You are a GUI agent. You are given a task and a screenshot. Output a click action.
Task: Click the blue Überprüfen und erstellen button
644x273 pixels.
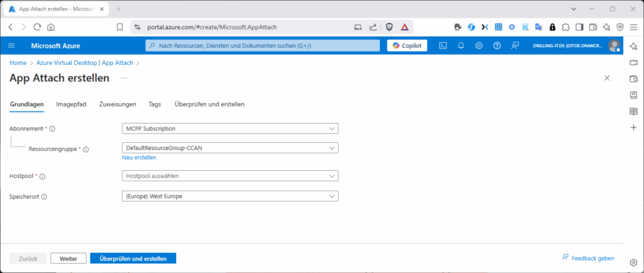[133, 258]
